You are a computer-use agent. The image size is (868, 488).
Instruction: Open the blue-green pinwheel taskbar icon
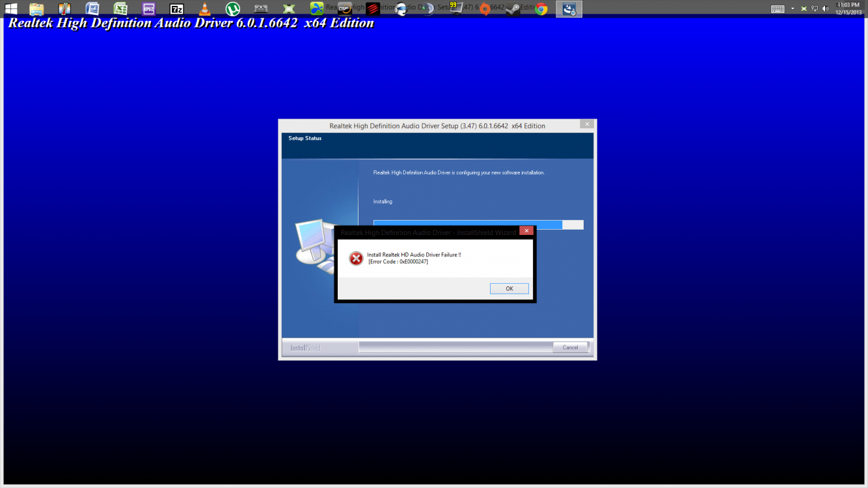pos(317,8)
